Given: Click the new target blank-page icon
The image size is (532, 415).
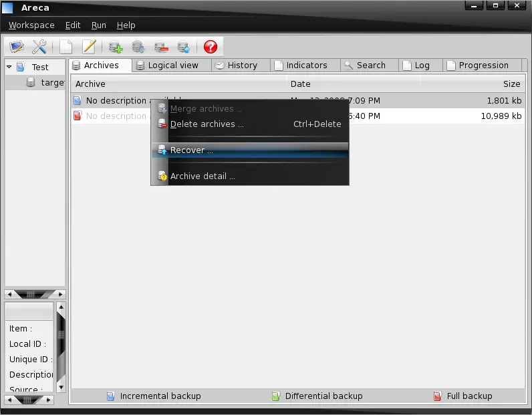Looking at the screenshot, I should pyautogui.click(x=65, y=47).
